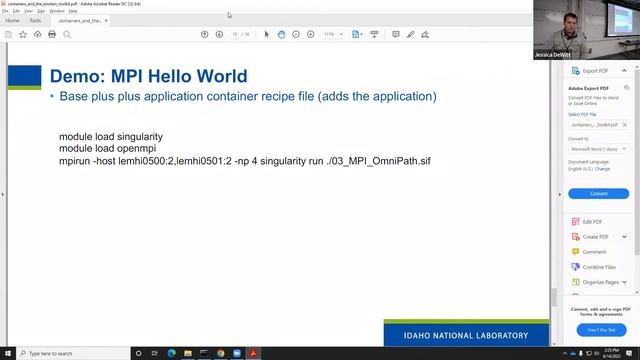Open the Convert To Microsoft Word dropdown

pyautogui.click(x=598, y=149)
